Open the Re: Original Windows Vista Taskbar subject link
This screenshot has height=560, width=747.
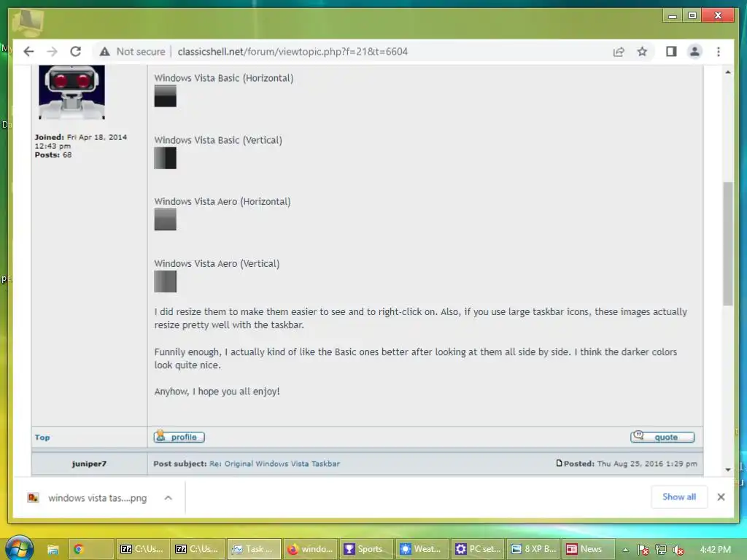click(x=275, y=463)
